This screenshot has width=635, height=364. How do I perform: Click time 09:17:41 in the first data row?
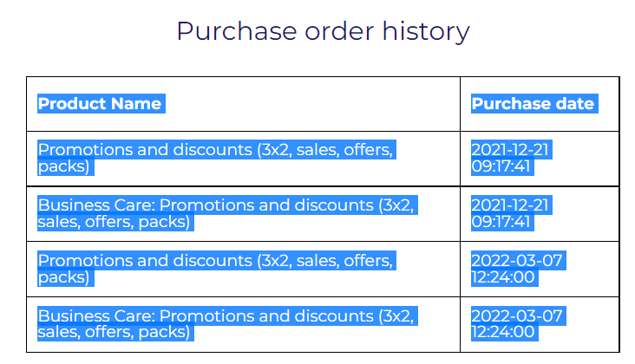501,166
